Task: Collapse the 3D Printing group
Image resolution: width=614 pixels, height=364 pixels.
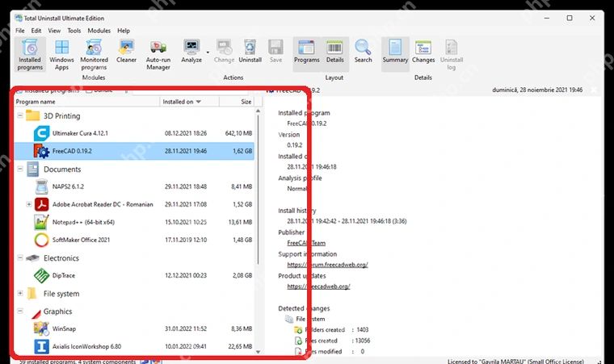Action: pos(20,115)
